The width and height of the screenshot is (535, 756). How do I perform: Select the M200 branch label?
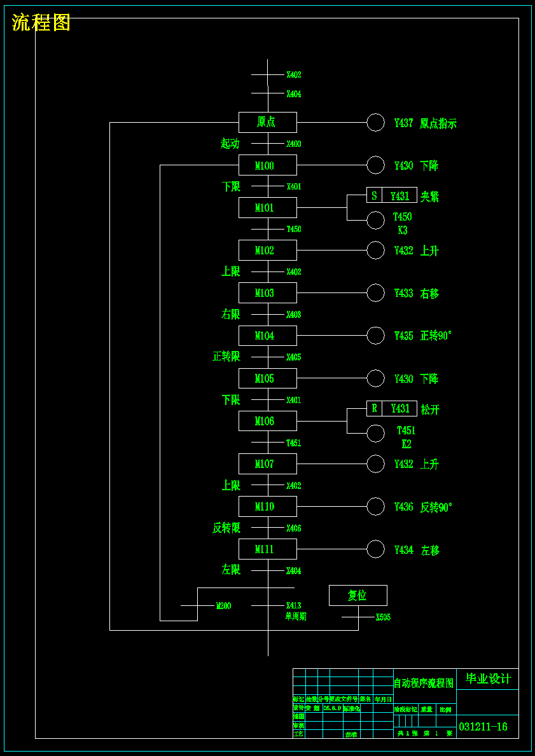(223, 605)
